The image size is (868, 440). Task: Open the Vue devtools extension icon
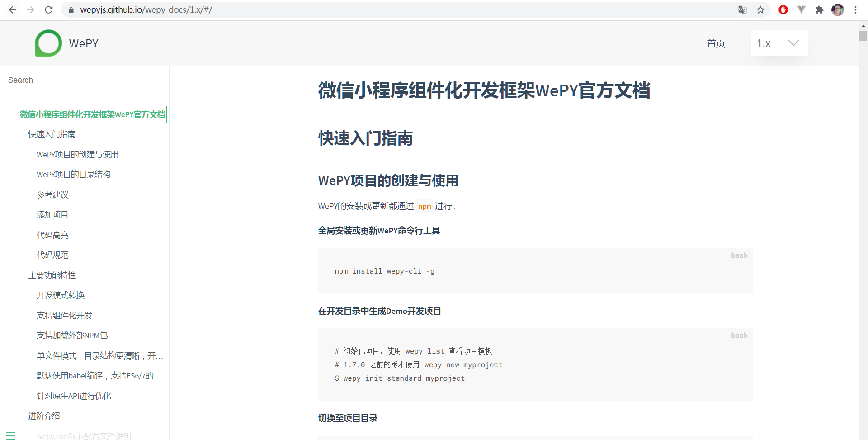coord(801,9)
